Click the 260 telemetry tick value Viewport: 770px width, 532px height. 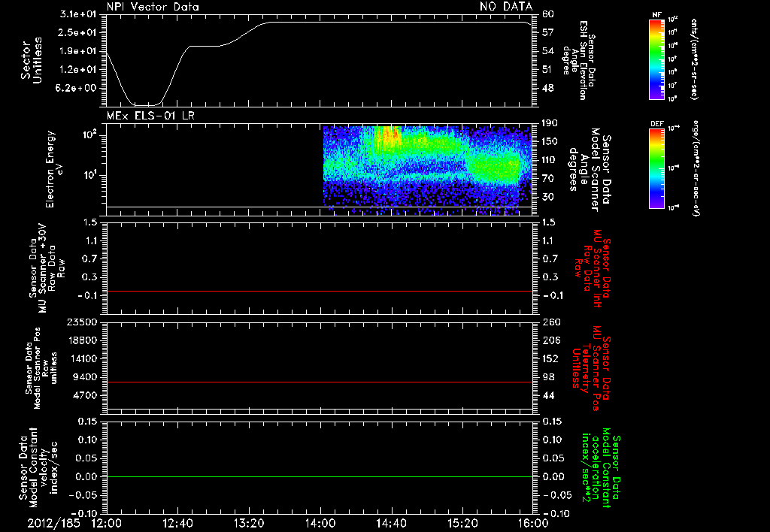point(550,322)
